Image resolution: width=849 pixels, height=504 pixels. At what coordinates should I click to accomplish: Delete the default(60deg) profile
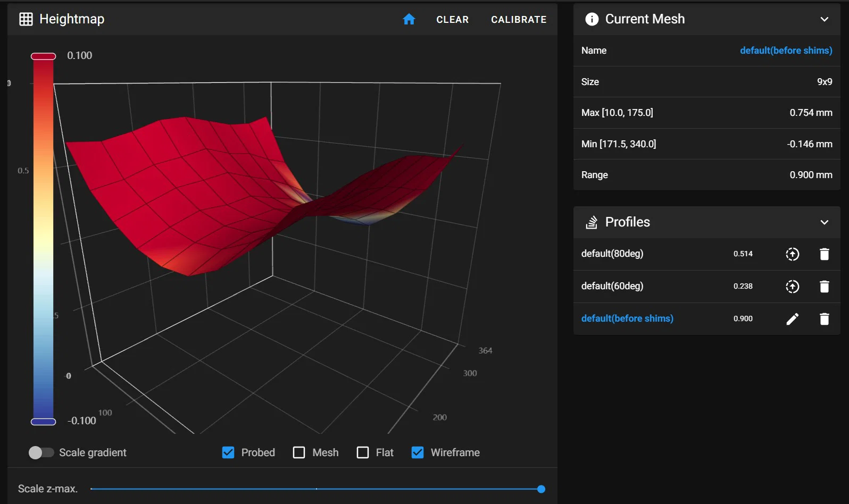pos(824,287)
